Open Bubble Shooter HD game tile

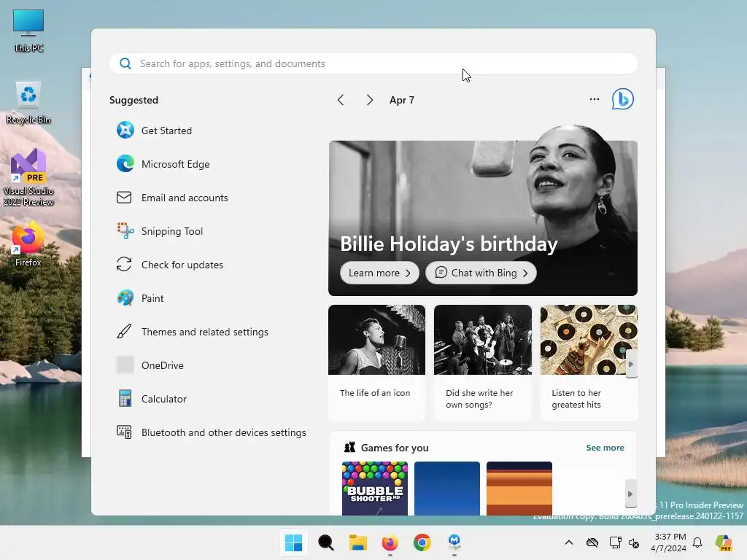tap(375, 488)
